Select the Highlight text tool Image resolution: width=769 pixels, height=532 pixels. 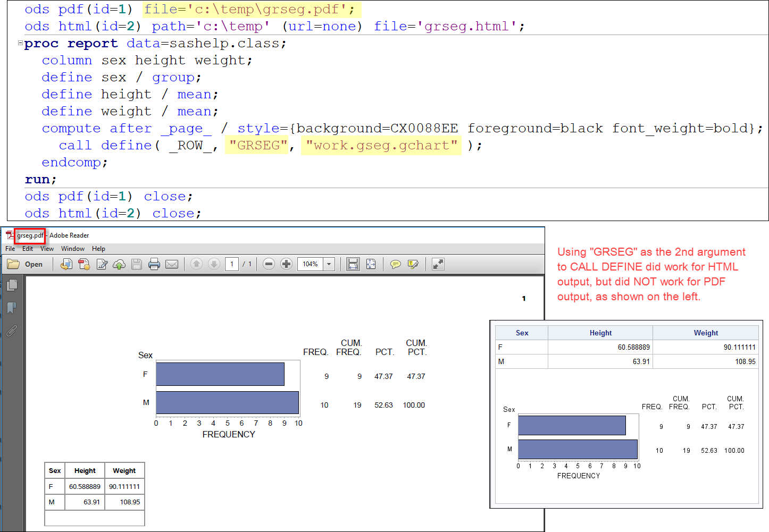(x=413, y=264)
